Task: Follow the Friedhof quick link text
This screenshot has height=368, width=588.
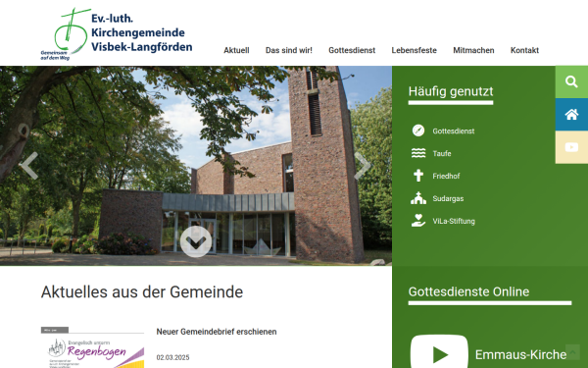Action: click(446, 176)
